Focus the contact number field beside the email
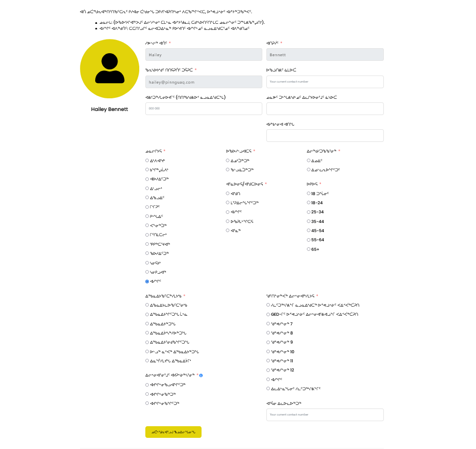The width and height of the screenshot is (476, 449). coord(325,82)
